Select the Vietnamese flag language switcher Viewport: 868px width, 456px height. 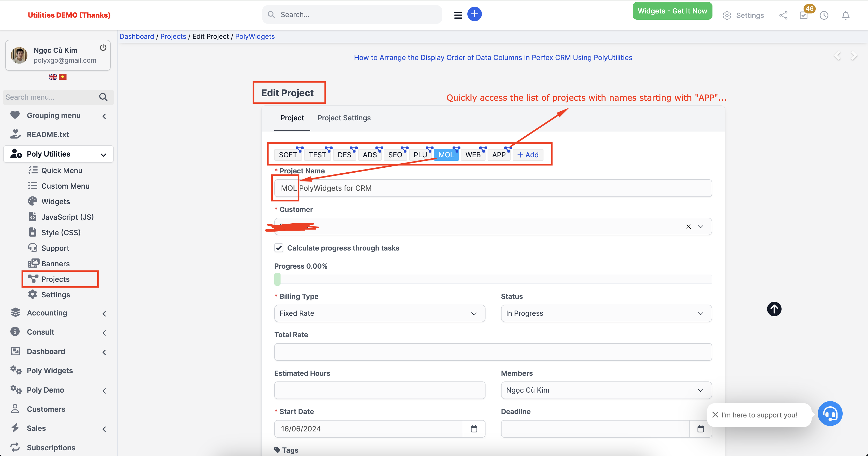(63, 77)
